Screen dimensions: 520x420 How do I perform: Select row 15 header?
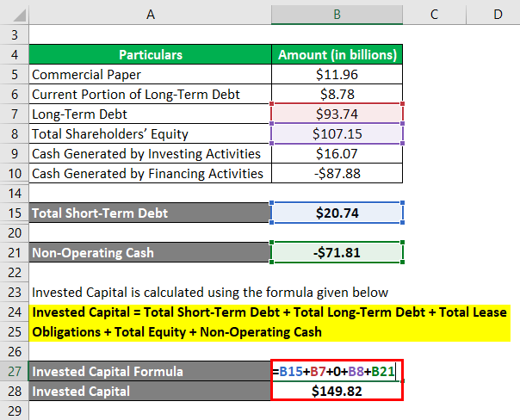pos(14,213)
